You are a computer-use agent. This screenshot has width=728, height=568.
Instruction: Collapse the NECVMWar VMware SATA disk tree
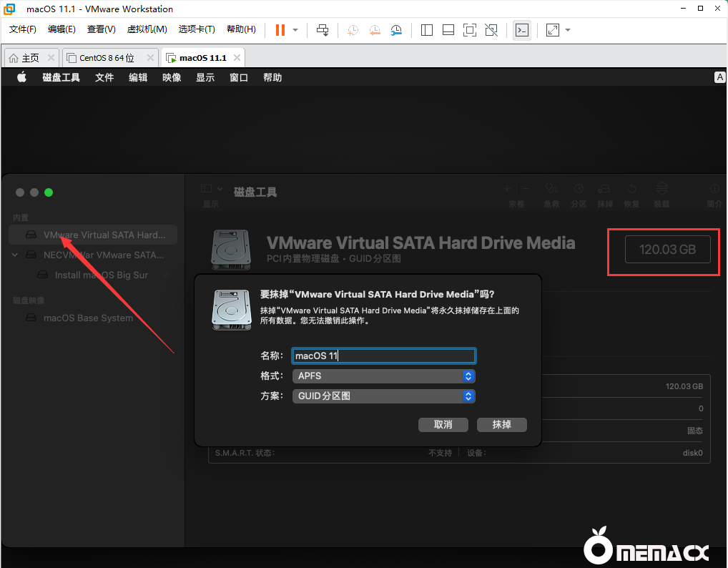[x=16, y=255]
